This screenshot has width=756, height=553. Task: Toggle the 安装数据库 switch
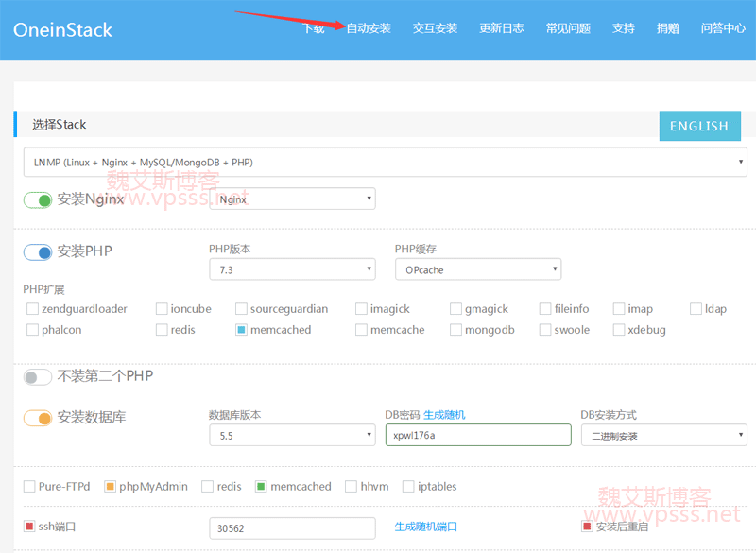coord(38,417)
